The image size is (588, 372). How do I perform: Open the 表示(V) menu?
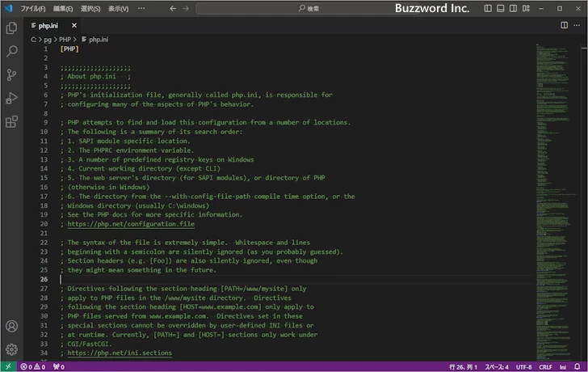coord(119,9)
